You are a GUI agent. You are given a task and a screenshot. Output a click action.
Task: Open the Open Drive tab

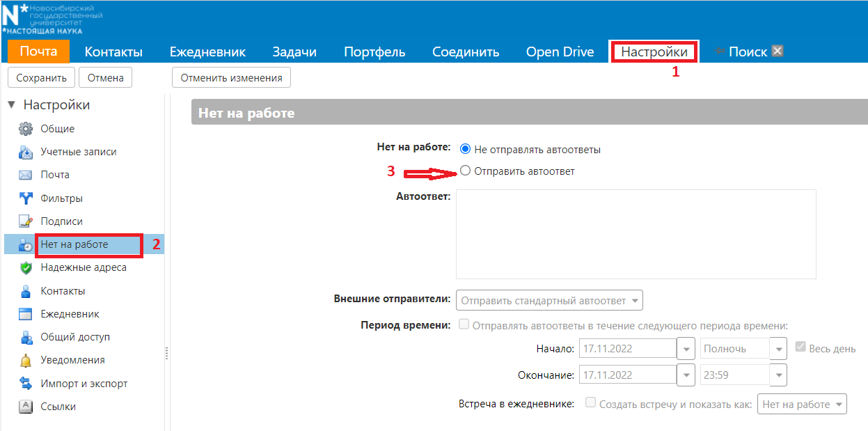click(x=560, y=51)
